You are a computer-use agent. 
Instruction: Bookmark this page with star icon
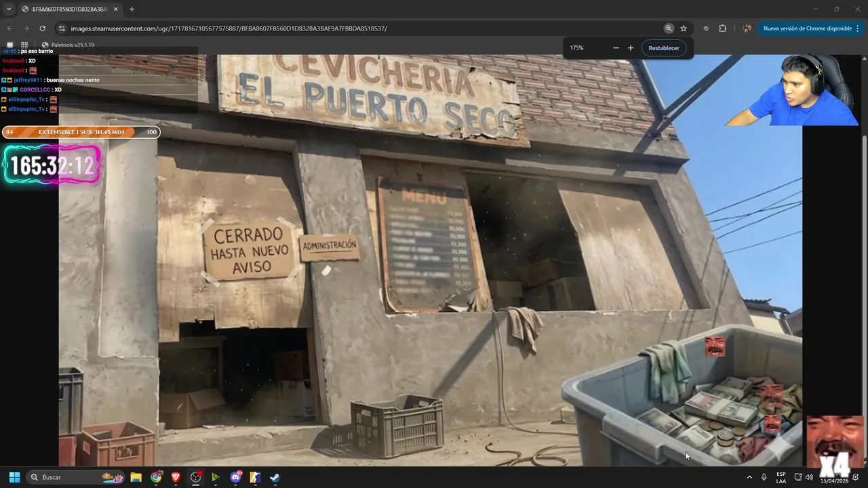684,28
